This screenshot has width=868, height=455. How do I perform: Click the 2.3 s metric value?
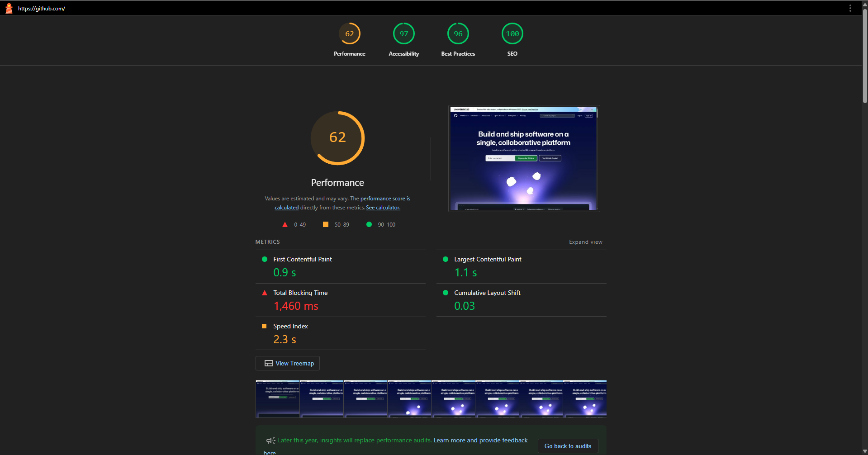tap(285, 339)
